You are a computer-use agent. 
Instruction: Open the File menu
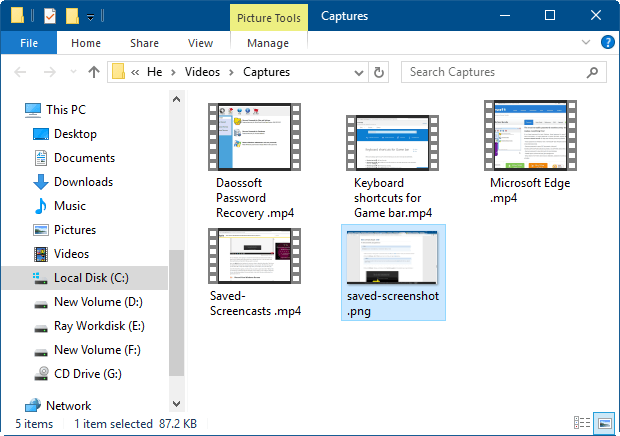coord(29,44)
